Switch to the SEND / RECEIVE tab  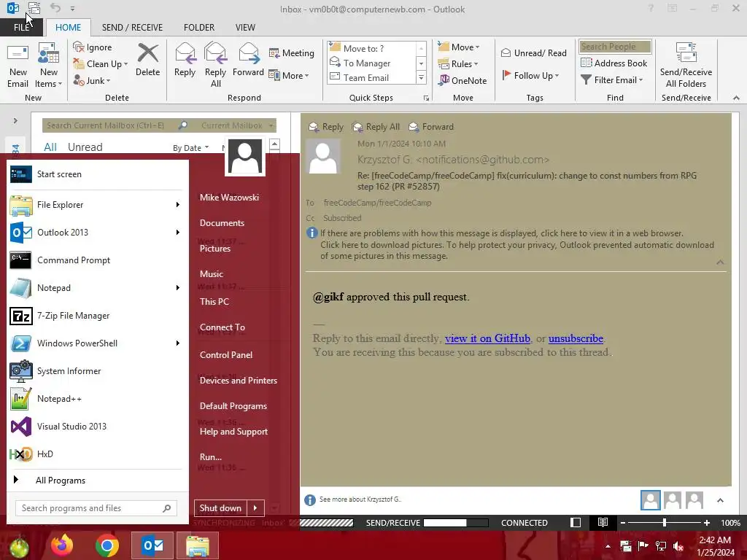(132, 27)
